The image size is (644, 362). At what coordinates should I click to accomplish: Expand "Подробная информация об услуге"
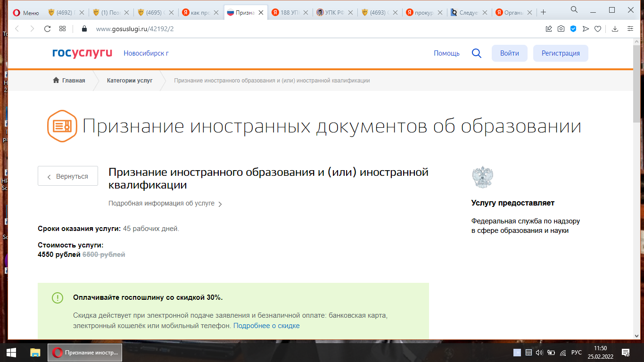[x=165, y=204]
